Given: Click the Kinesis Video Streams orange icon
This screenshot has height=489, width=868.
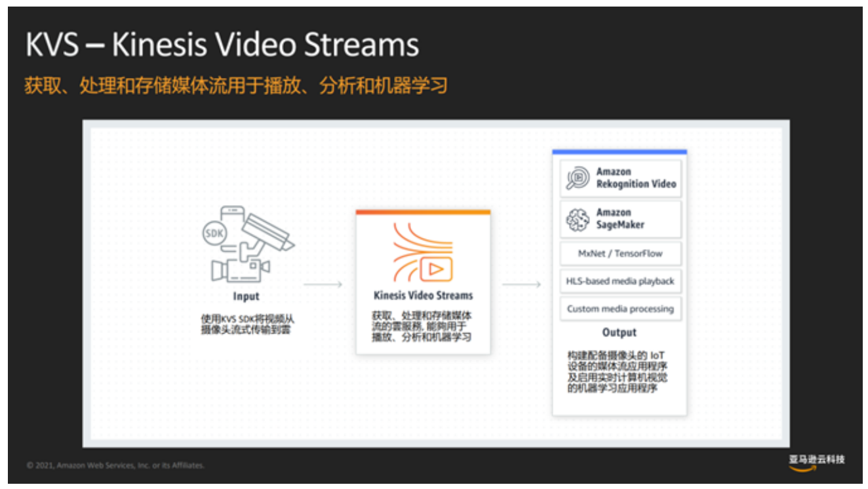Looking at the screenshot, I should [423, 253].
